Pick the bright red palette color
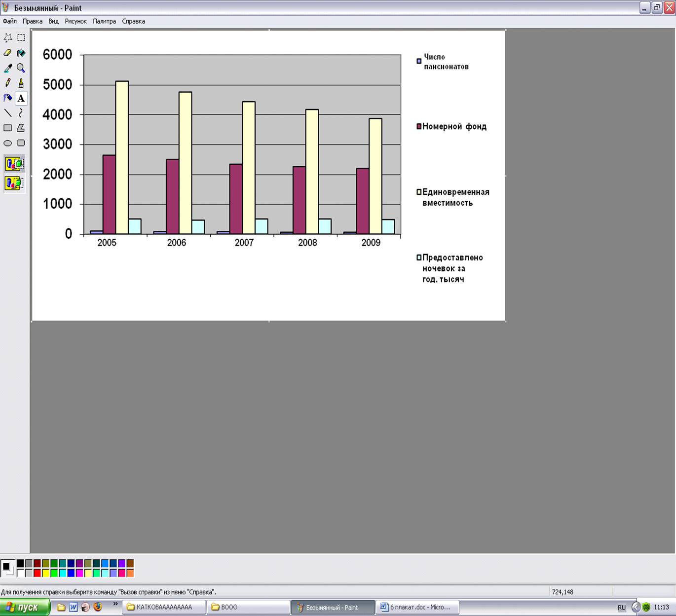 (37, 573)
